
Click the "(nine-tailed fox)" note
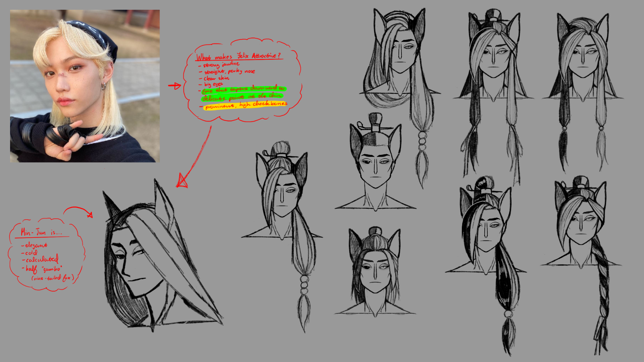click(52, 278)
